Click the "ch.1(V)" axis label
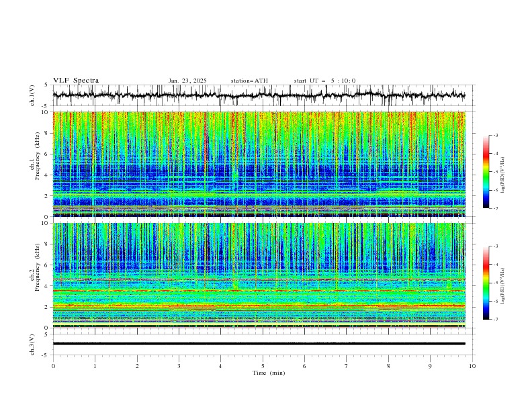The image size is (532, 411). pos(32,95)
